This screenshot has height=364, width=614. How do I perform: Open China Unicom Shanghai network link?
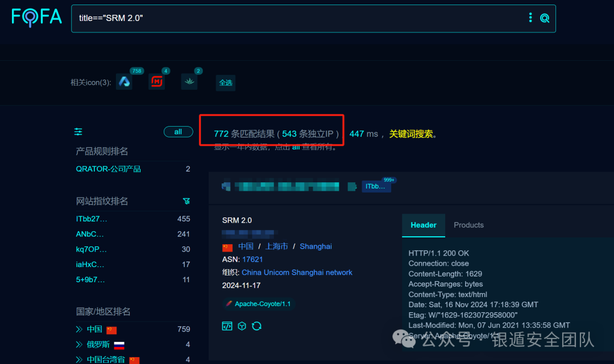(297, 273)
